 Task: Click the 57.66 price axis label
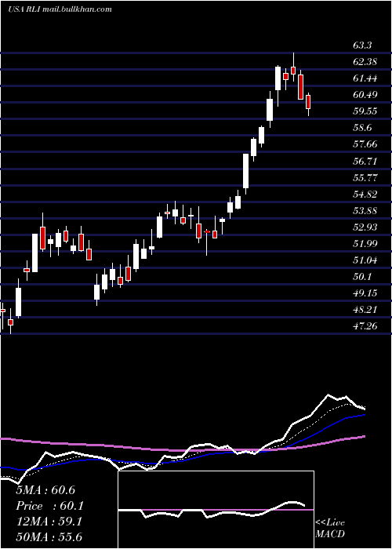(365, 144)
